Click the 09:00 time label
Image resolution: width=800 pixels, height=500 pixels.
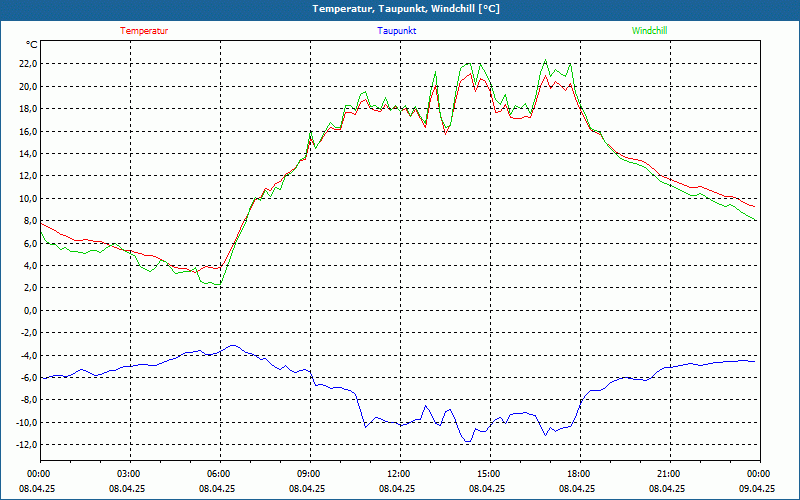click(310, 474)
